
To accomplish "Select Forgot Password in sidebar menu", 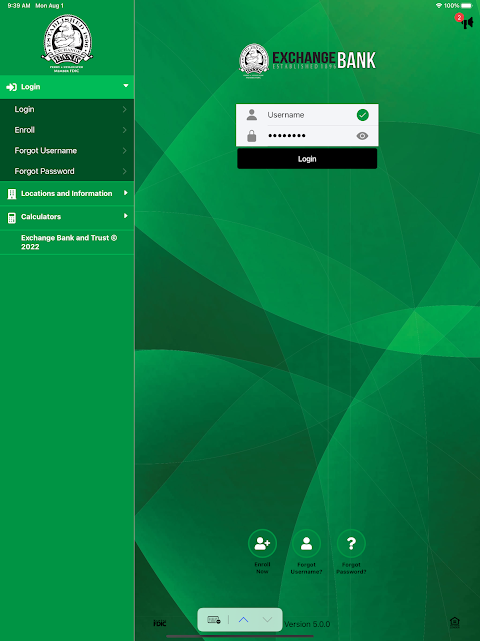I will [x=67, y=171].
